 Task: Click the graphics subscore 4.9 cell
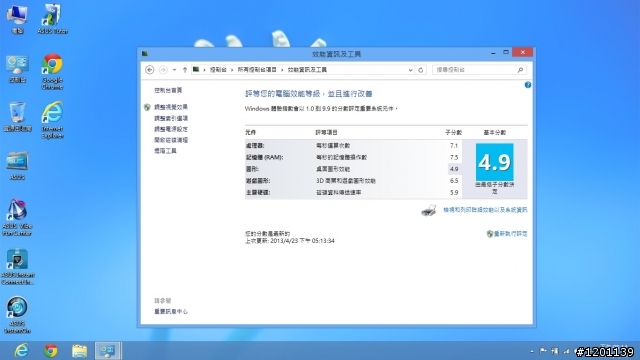[454, 169]
